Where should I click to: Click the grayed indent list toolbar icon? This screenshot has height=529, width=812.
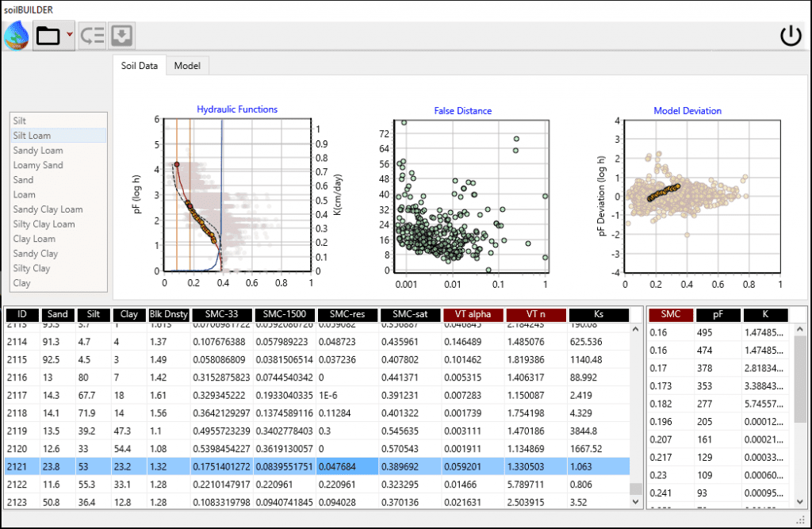pos(93,36)
